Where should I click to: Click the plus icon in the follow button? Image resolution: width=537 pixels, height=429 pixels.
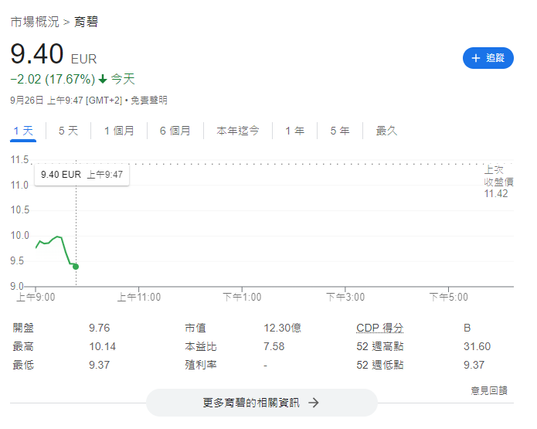point(475,58)
